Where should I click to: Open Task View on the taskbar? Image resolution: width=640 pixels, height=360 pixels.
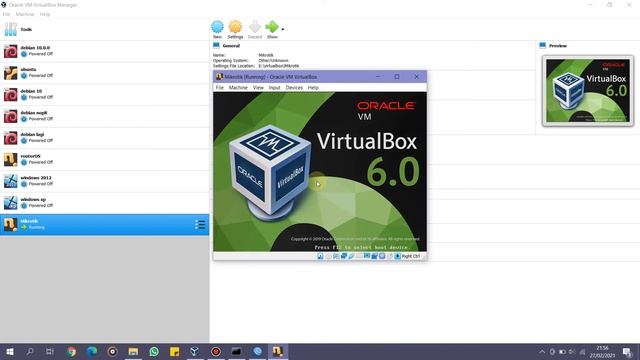click(50, 351)
